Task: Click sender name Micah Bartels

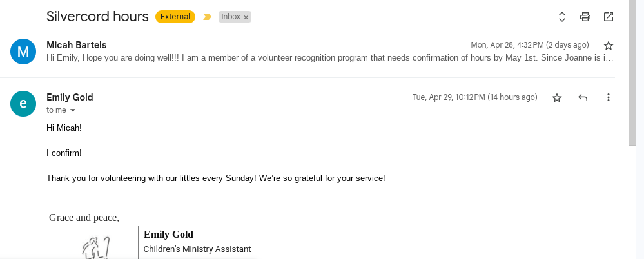Action: pyautogui.click(x=76, y=45)
